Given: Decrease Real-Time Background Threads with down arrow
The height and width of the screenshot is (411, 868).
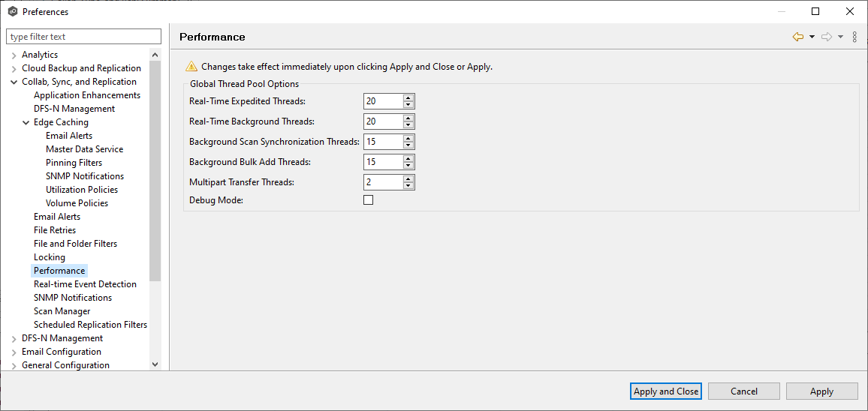Looking at the screenshot, I should point(408,125).
